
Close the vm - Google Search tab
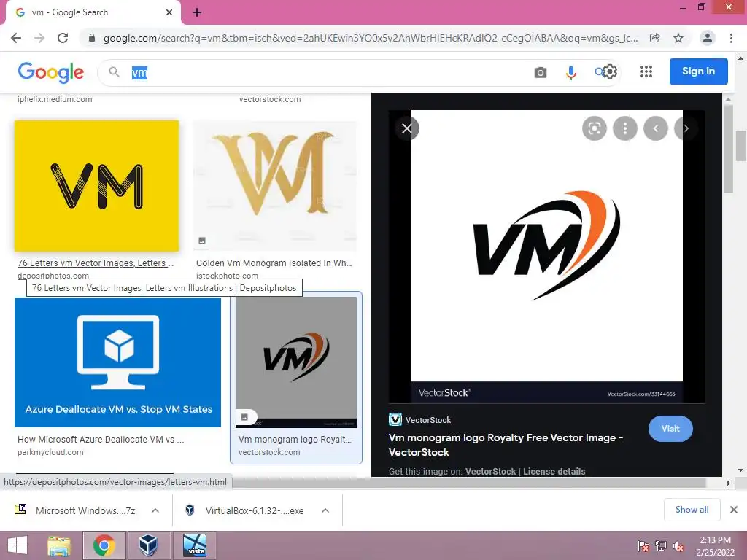[169, 12]
